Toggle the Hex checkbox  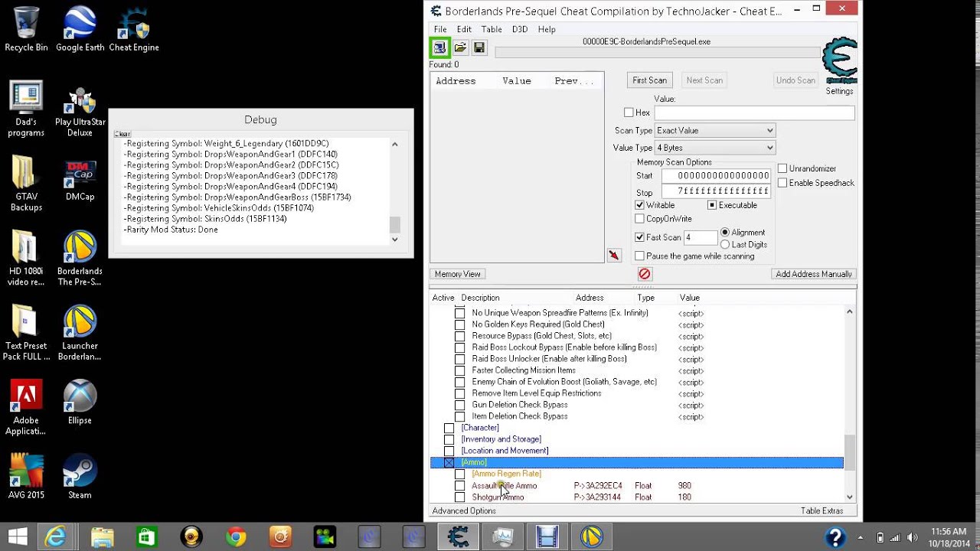click(x=629, y=112)
